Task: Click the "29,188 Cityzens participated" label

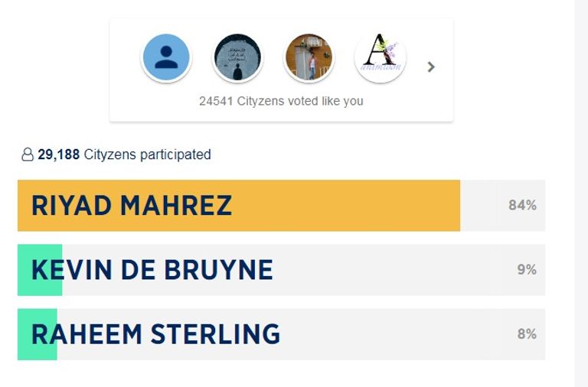Action: [x=124, y=154]
